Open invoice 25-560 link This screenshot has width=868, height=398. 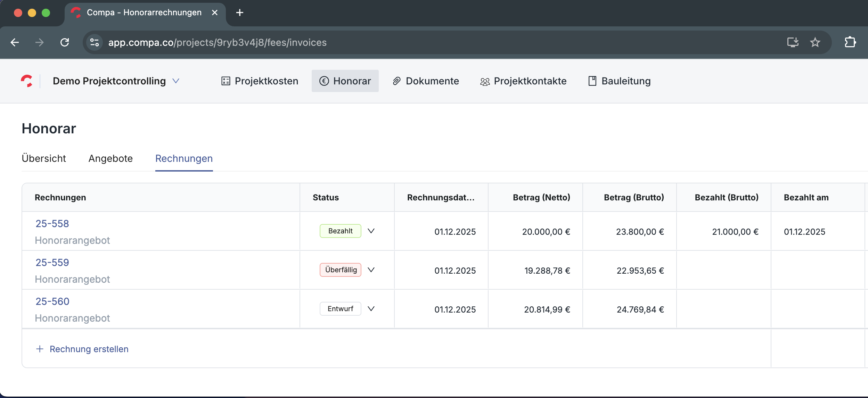tap(52, 301)
